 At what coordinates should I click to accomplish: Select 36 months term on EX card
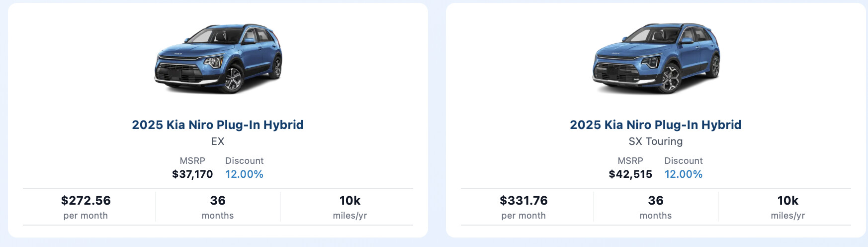(x=218, y=207)
